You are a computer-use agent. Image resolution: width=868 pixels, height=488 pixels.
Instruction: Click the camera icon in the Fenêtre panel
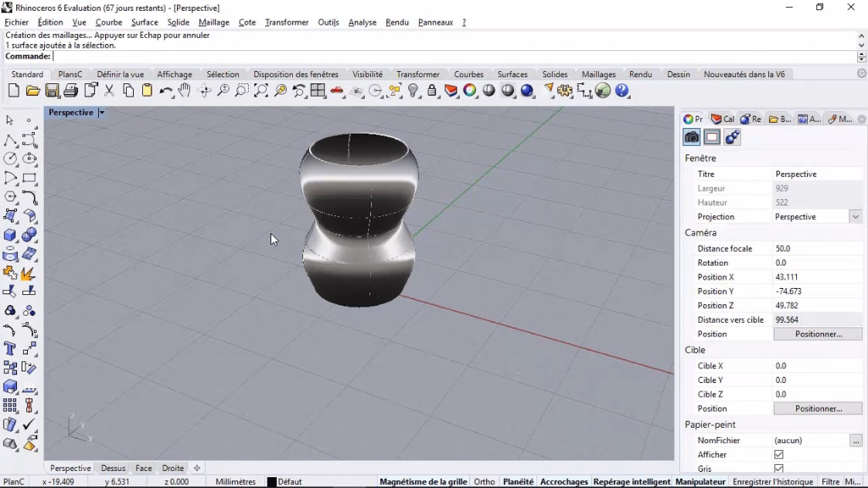coord(691,137)
